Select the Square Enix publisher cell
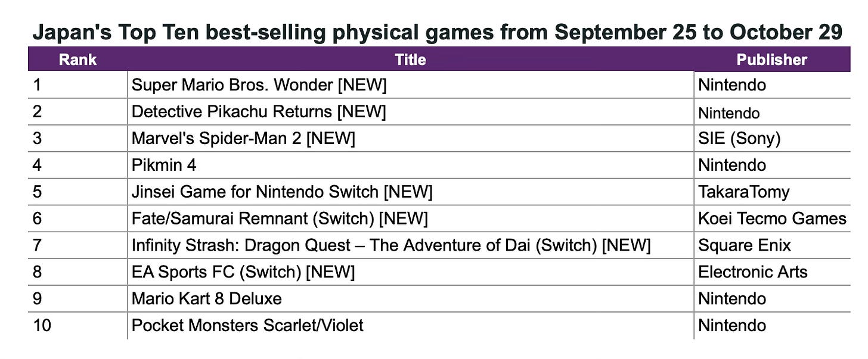 (744, 245)
